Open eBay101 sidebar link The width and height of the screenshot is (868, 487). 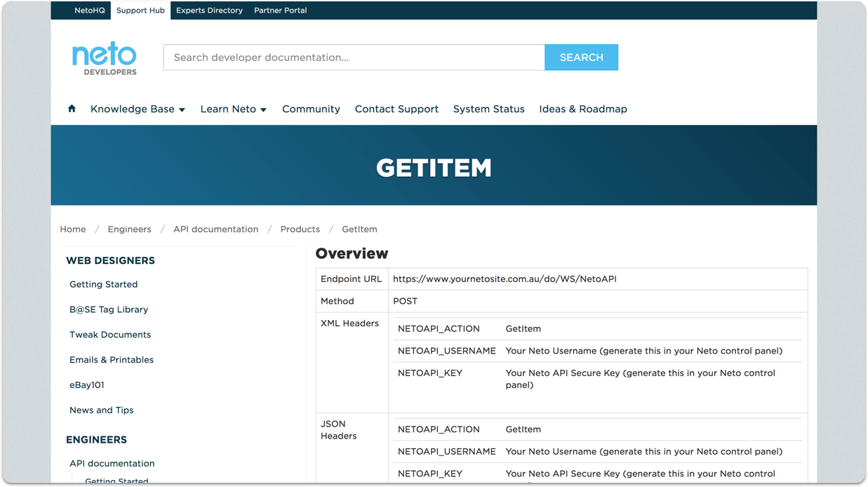pyautogui.click(x=87, y=385)
